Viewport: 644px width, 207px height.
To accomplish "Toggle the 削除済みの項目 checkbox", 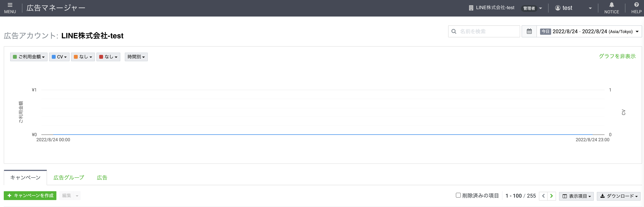I will 458,195.
